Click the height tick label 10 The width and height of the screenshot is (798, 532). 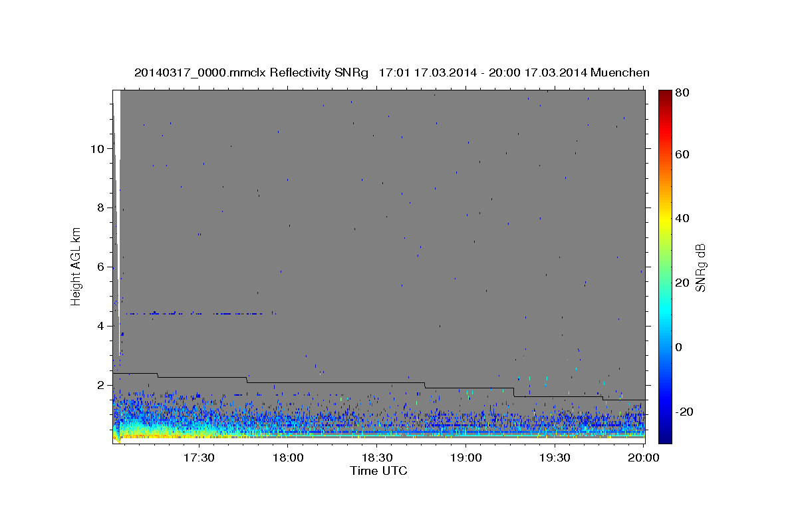click(x=97, y=148)
